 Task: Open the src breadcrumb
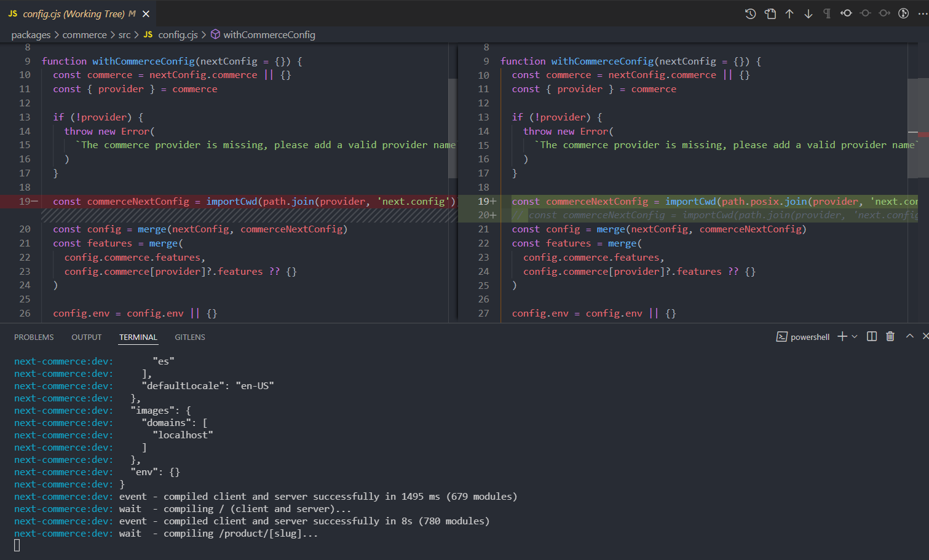124,35
